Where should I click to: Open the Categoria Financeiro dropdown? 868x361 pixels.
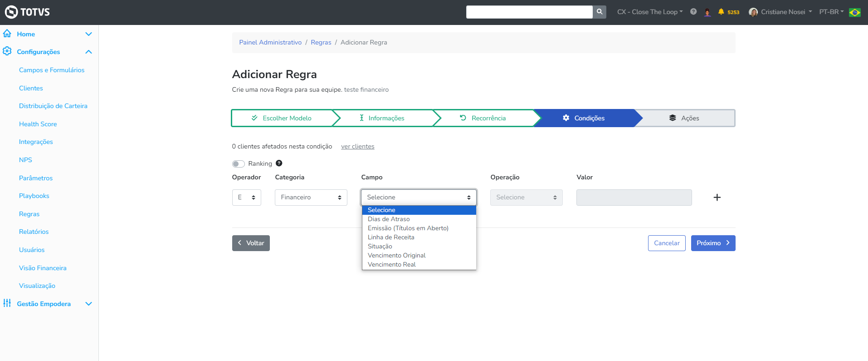[x=311, y=198]
